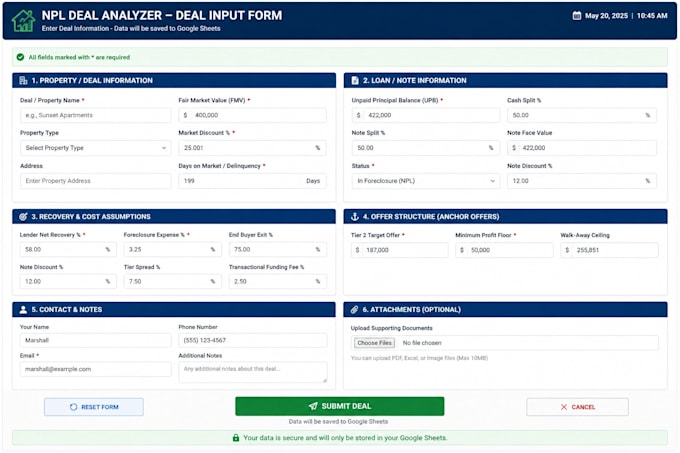Click the 'Days' unit label in delinquency field
Image resolution: width=680 pixels, height=453 pixels.
(x=313, y=181)
